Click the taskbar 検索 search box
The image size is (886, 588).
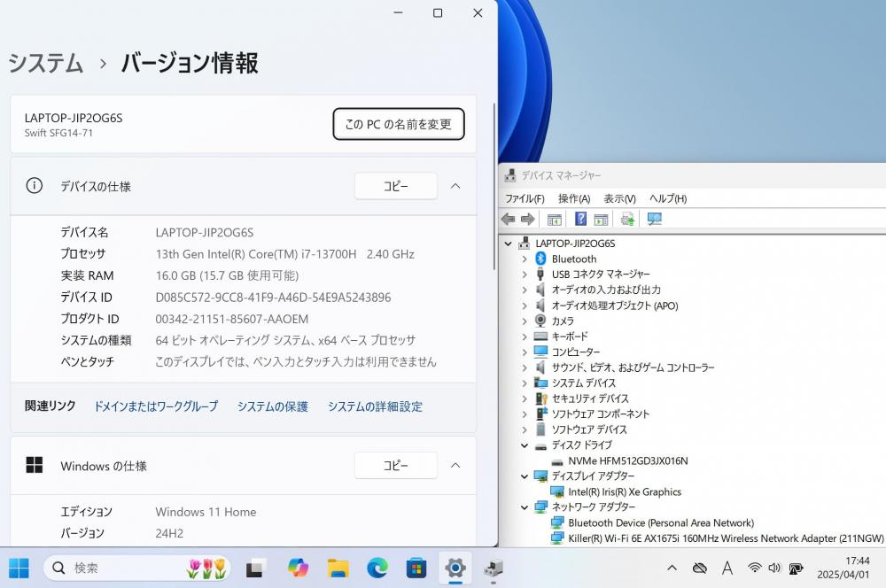[x=137, y=568]
